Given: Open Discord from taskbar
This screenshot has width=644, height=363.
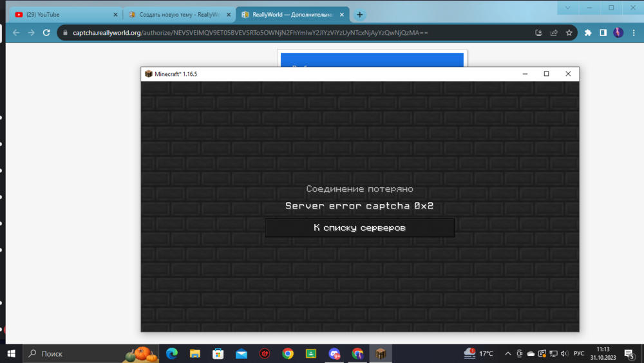Looking at the screenshot, I should [x=334, y=353].
